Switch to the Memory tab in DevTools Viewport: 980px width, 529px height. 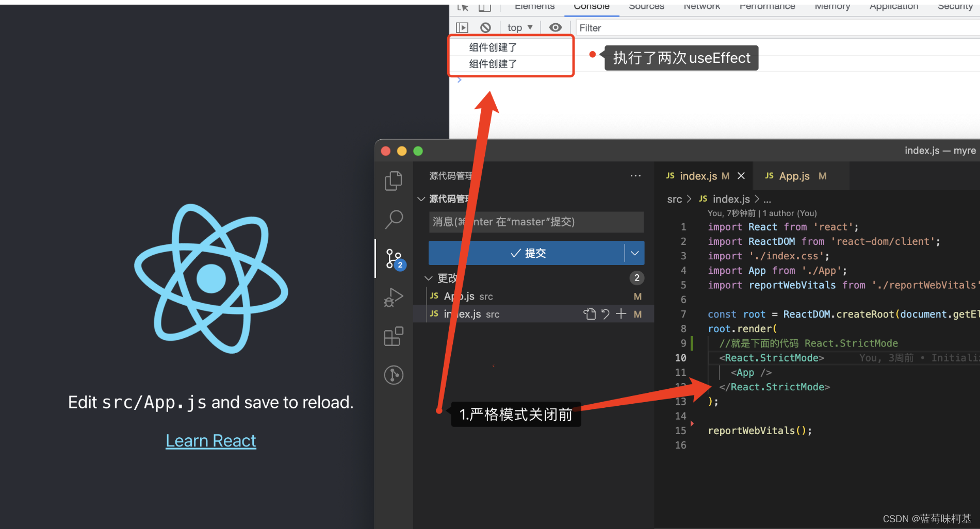point(832,7)
